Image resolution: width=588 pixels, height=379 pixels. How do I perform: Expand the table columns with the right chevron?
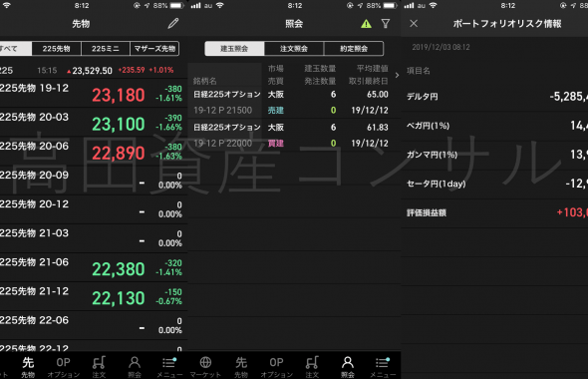(397, 75)
